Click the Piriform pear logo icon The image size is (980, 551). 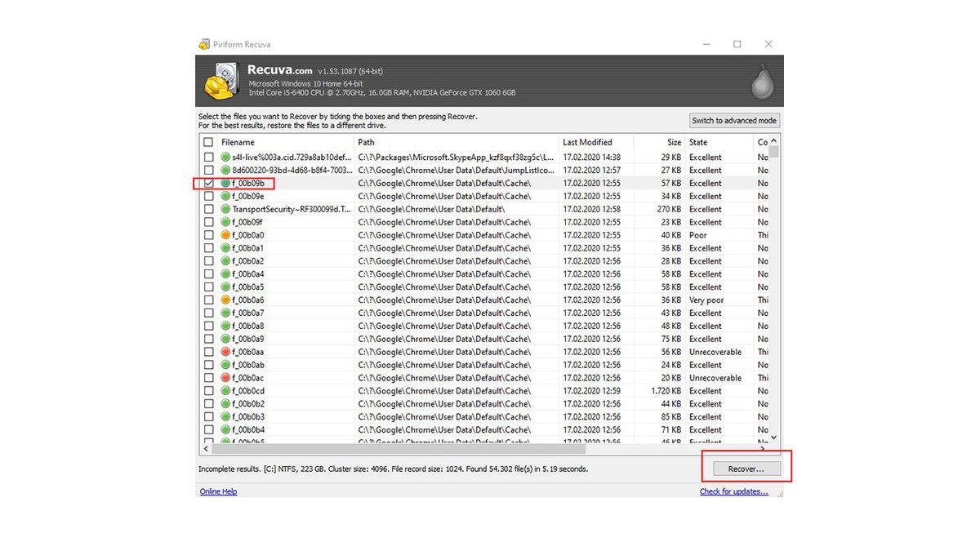(761, 82)
